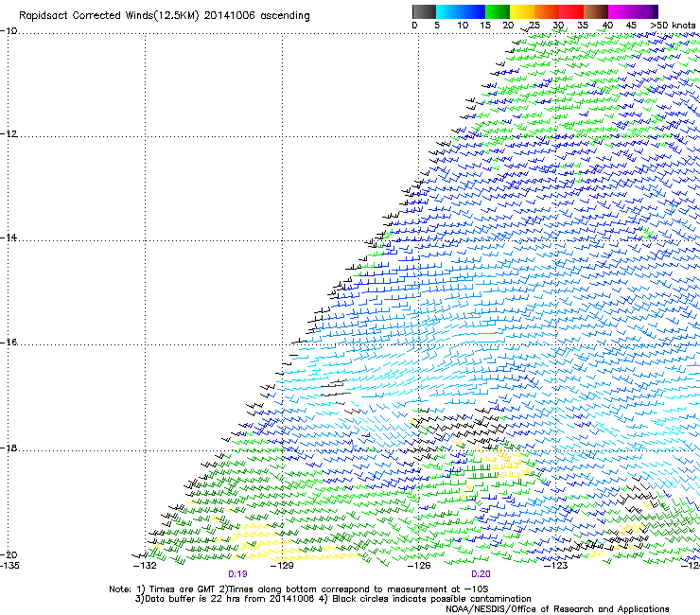Click the date '20141006' in the title
The height and width of the screenshot is (615, 700).
[229, 16]
